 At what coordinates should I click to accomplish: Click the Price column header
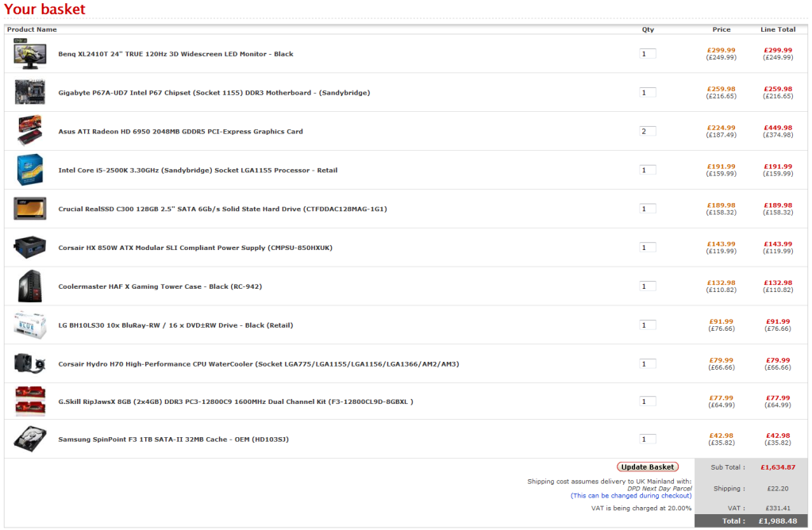[x=722, y=29]
